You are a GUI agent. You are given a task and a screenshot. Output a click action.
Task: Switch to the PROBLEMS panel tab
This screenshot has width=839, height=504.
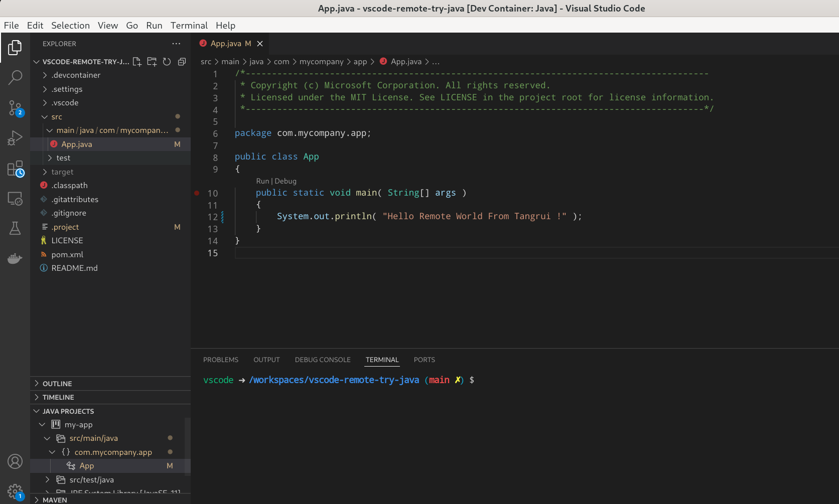pos(221,360)
